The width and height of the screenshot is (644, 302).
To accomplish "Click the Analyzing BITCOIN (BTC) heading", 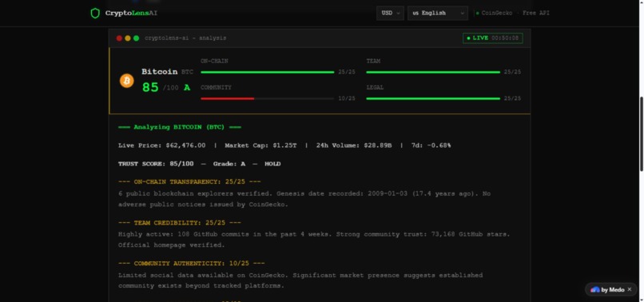I will [x=180, y=127].
